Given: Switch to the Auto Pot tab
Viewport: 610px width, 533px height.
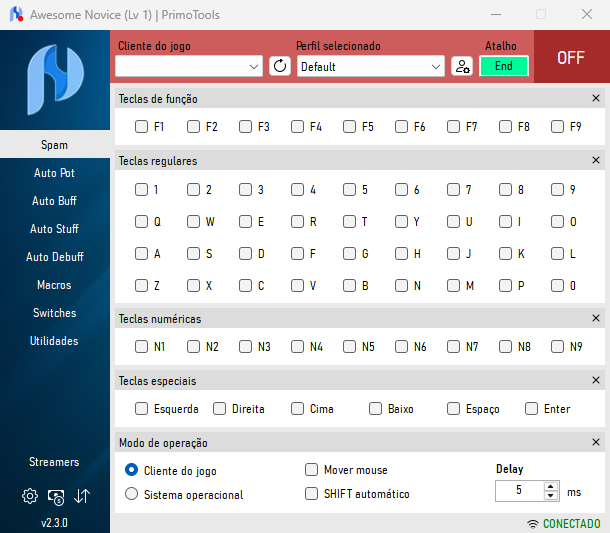Looking at the screenshot, I should point(54,173).
